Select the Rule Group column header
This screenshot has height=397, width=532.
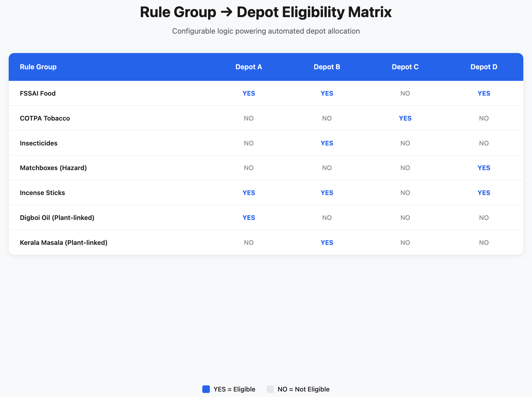pos(38,67)
